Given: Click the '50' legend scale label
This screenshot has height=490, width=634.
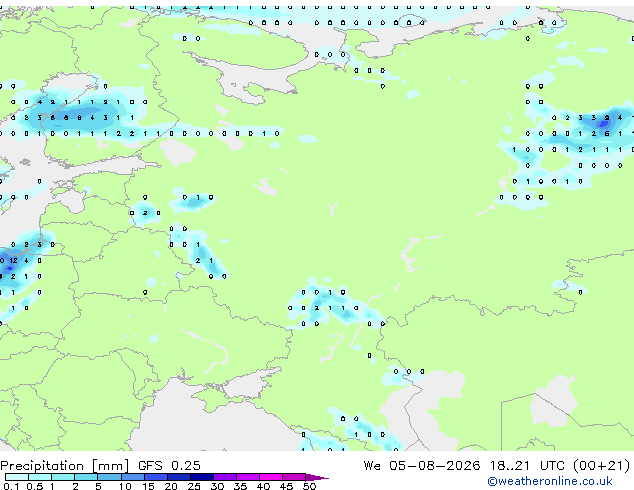Looking at the screenshot, I should pos(309,486).
